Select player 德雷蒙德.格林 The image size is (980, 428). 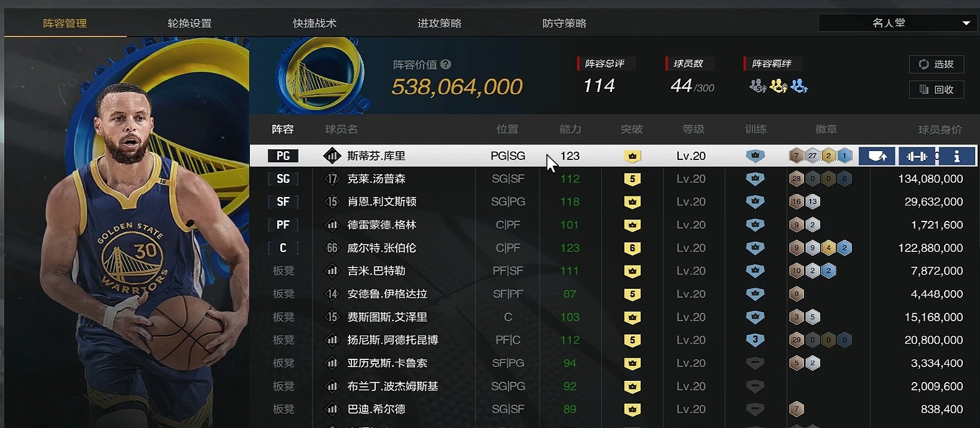(382, 225)
